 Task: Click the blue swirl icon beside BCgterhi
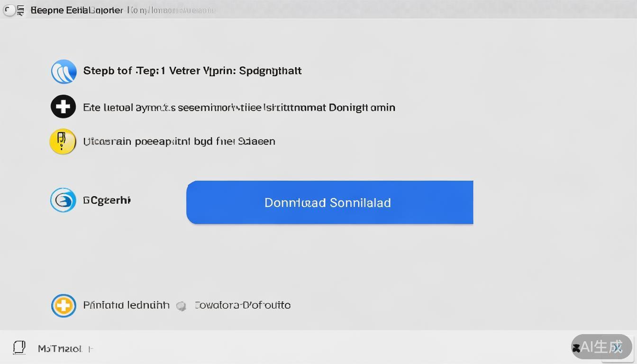coord(63,200)
